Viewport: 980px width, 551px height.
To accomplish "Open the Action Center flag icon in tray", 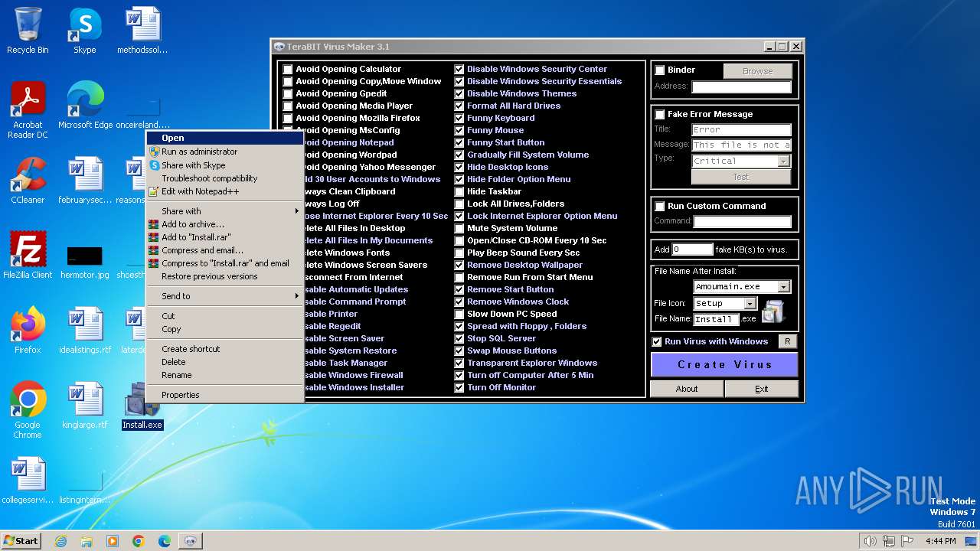I will pos(907,541).
